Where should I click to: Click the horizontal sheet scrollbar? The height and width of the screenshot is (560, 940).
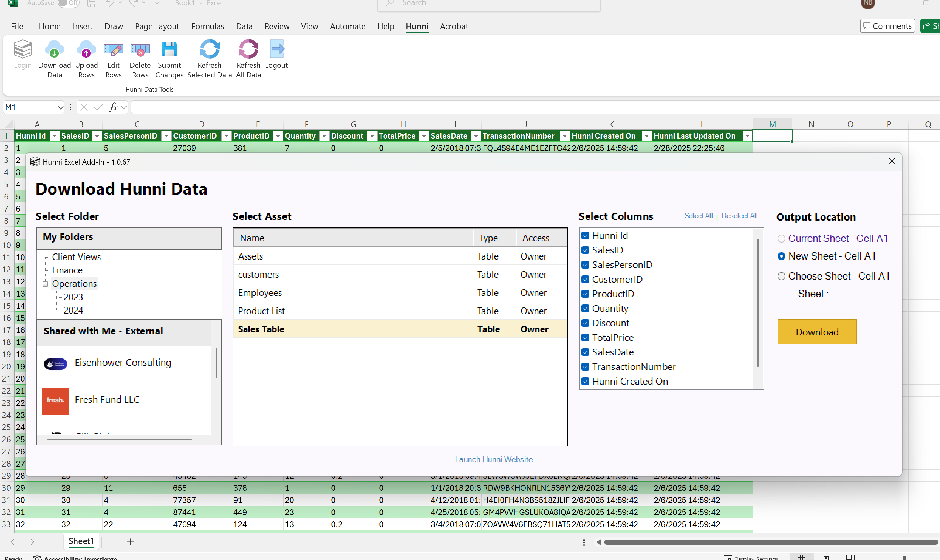[x=770, y=542]
